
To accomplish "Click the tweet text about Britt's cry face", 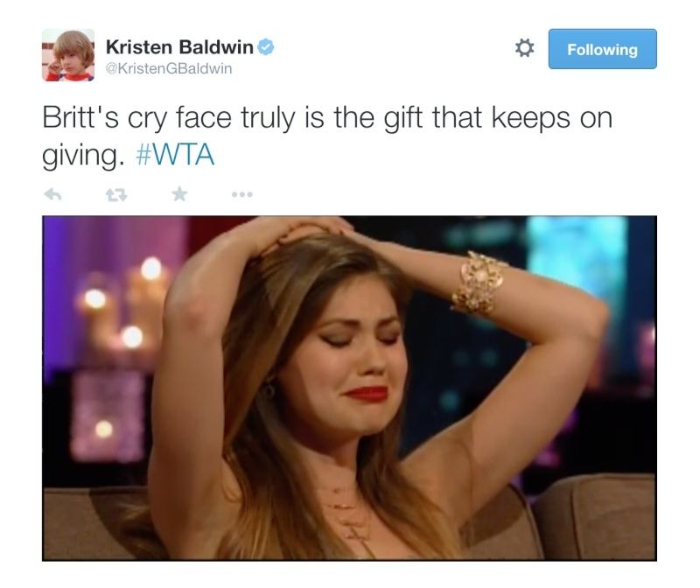I will coord(327,136).
